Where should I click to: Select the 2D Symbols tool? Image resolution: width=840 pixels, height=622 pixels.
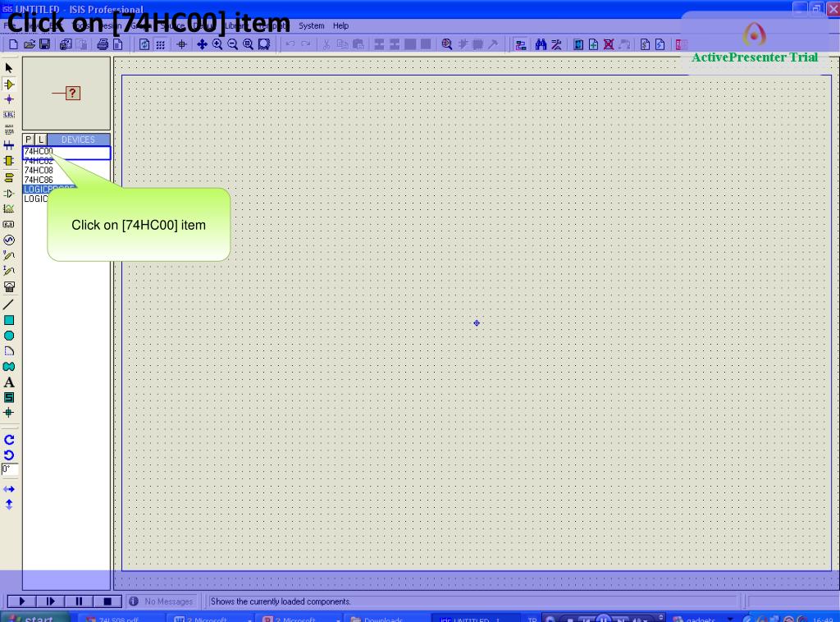(x=9, y=397)
